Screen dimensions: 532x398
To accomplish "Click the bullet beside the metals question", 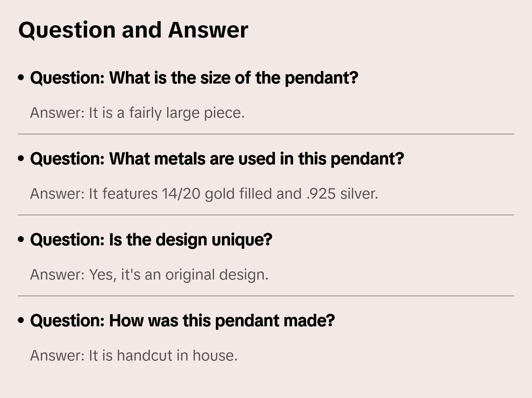I will click(x=21, y=159).
